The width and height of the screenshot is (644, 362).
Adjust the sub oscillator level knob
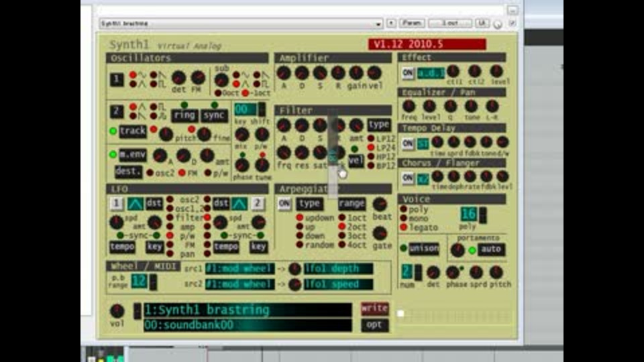(x=221, y=80)
